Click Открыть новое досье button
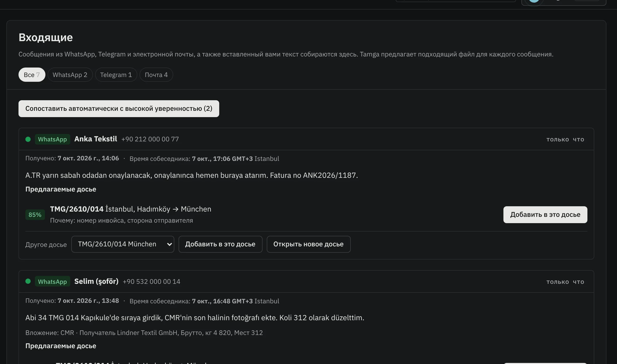Image resolution: width=617 pixels, height=364 pixels. [308, 244]
